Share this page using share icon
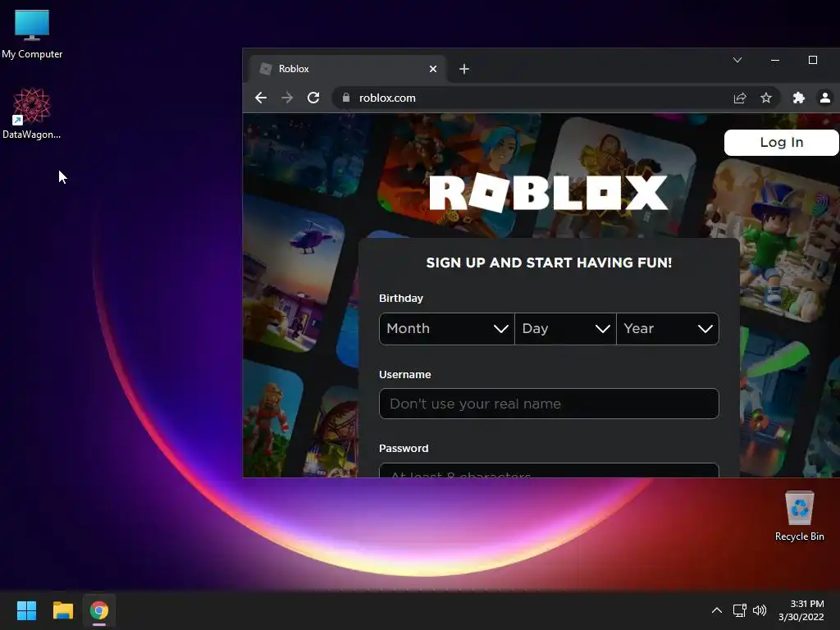Viewport: 840px width, 630px height. [x=740, y=98]
